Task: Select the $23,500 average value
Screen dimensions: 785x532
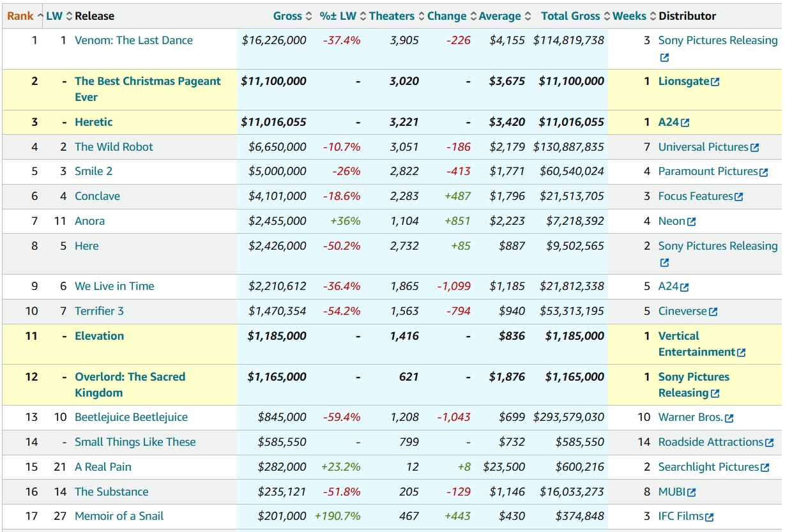Action: tap(504, 467)
